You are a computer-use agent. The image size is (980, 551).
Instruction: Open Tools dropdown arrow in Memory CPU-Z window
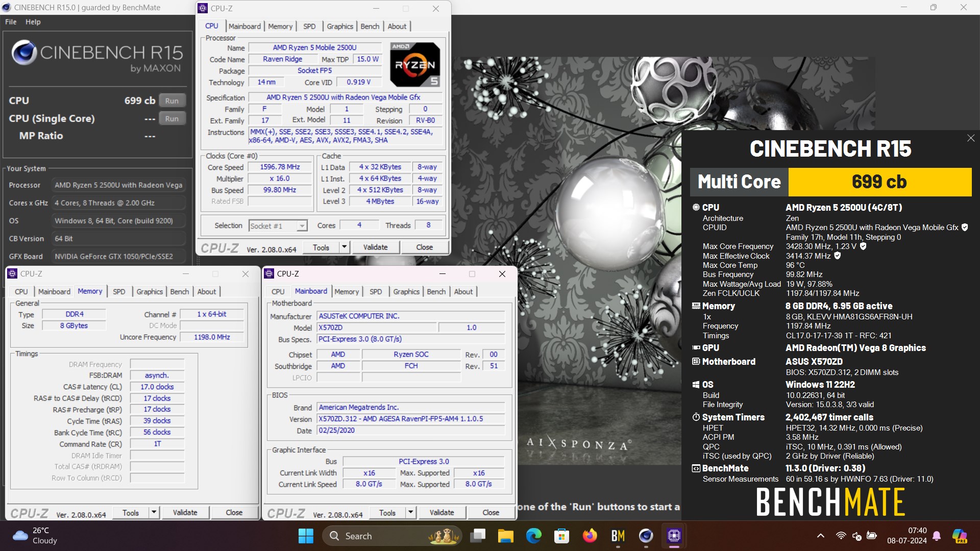point(154,512)
